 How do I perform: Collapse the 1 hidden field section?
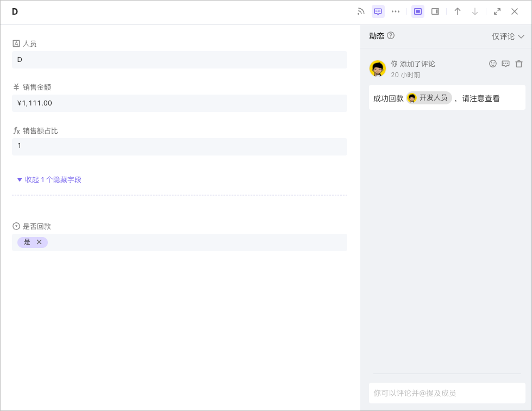(x=49, y=179)
